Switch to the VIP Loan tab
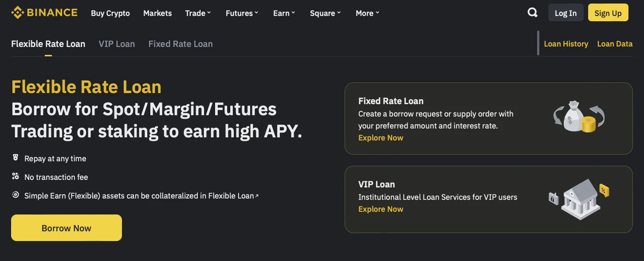Image resolution: width=644 pixels, height=261 pixels. 117,43
